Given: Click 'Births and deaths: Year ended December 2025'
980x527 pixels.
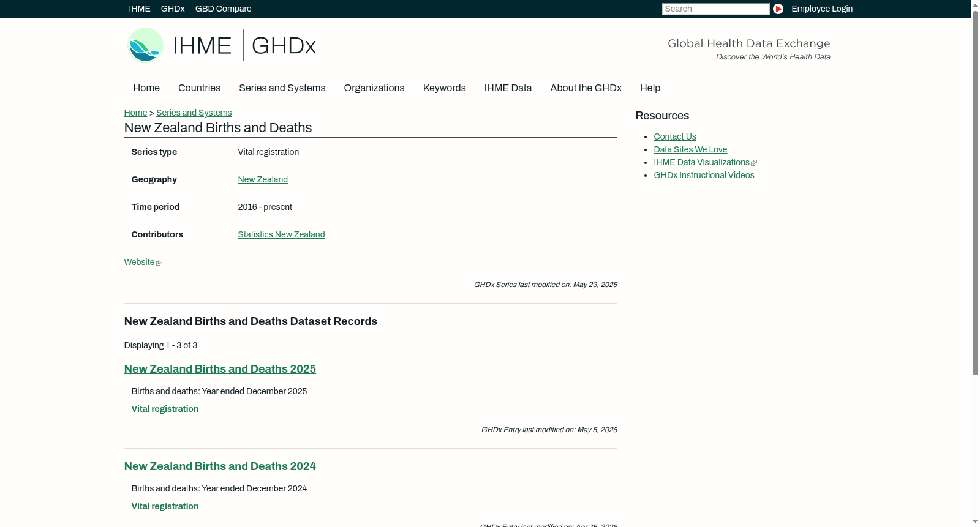Looking at the screenshot, I should point(219,391).
